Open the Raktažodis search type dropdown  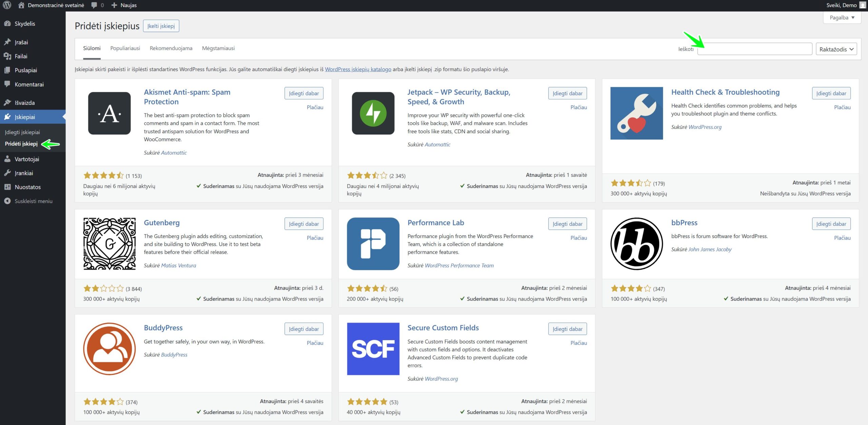(x=836, y=49)
